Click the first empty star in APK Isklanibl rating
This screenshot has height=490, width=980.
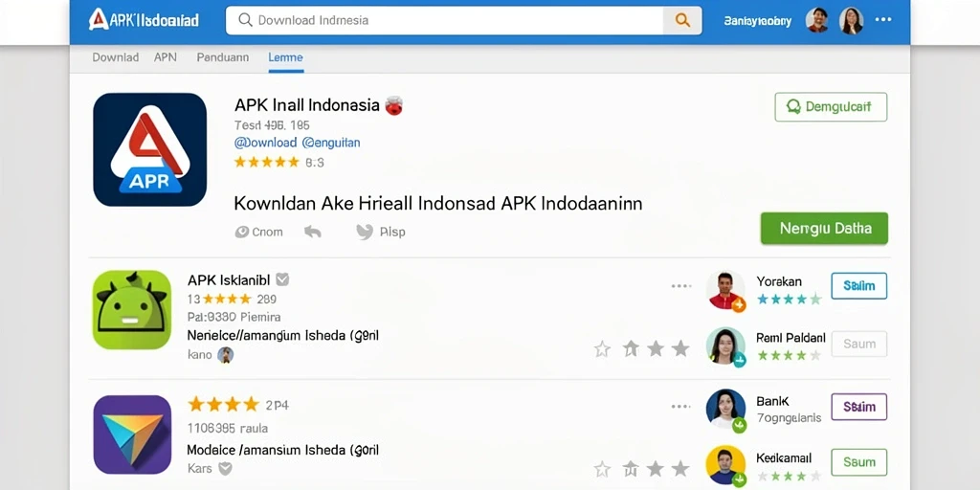pyautogui.click(x=602, y=348)
